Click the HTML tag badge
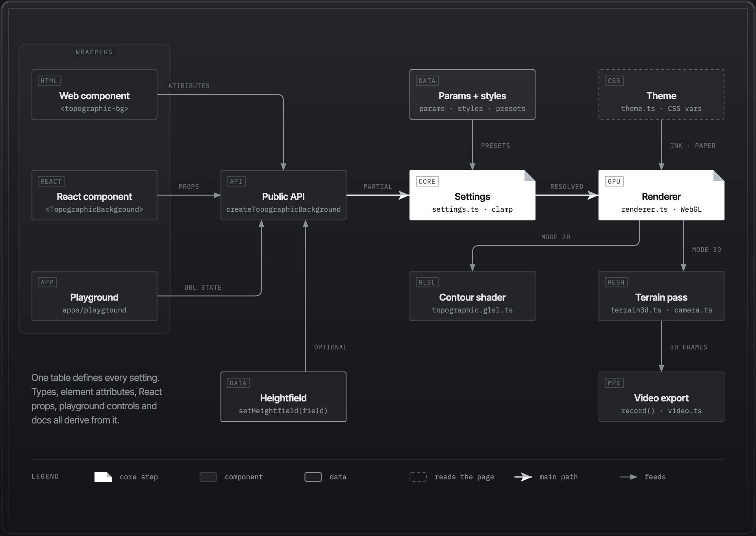The image size is (756, 536). 49,81
